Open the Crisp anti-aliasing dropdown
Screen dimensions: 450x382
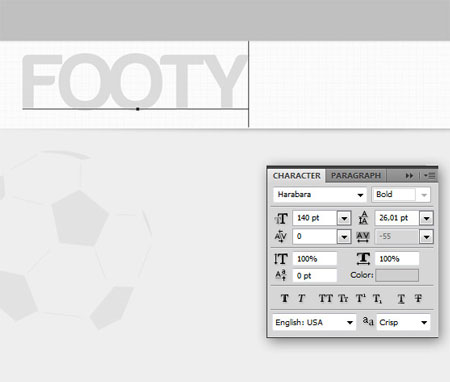coord(424,322)
